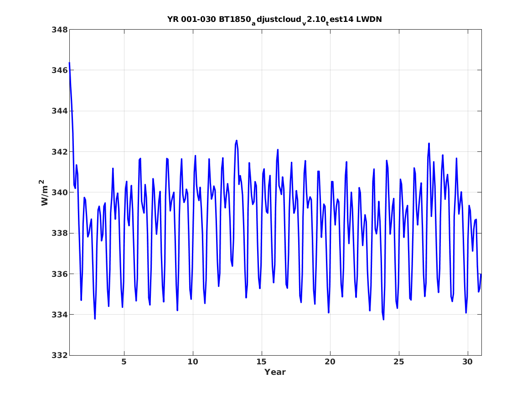Image resolution: width=532 pixels, height=399 pixels.
Task: Click x-axis tick label 10
Action: [x=193, y=362]
